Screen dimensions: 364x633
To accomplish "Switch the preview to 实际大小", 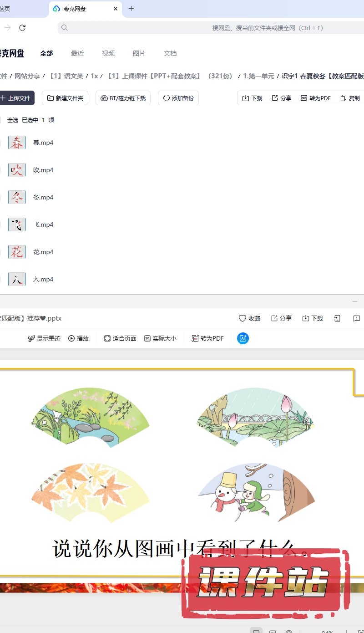I will click(x=160, y=338).
